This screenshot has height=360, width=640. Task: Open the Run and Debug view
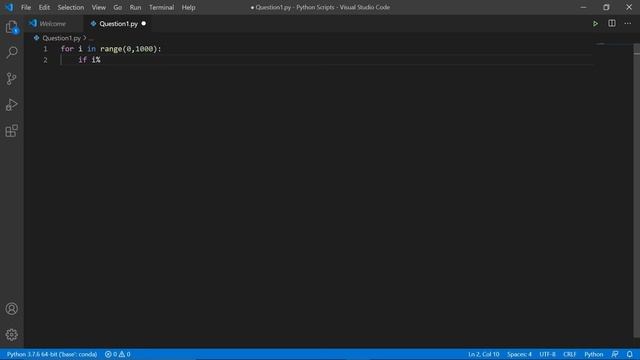pyautogui.click(x=12, y=104)
